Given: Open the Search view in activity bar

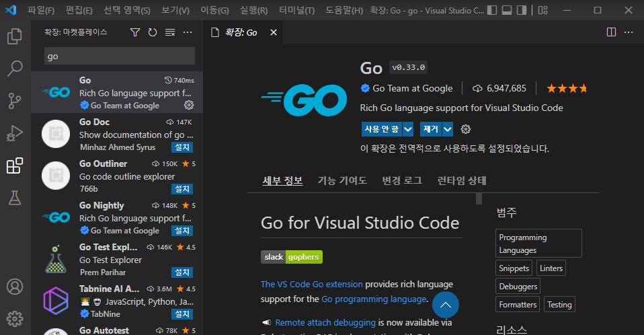Looking at the screenshot, I should pyautogui.click(x=15, y=68).
